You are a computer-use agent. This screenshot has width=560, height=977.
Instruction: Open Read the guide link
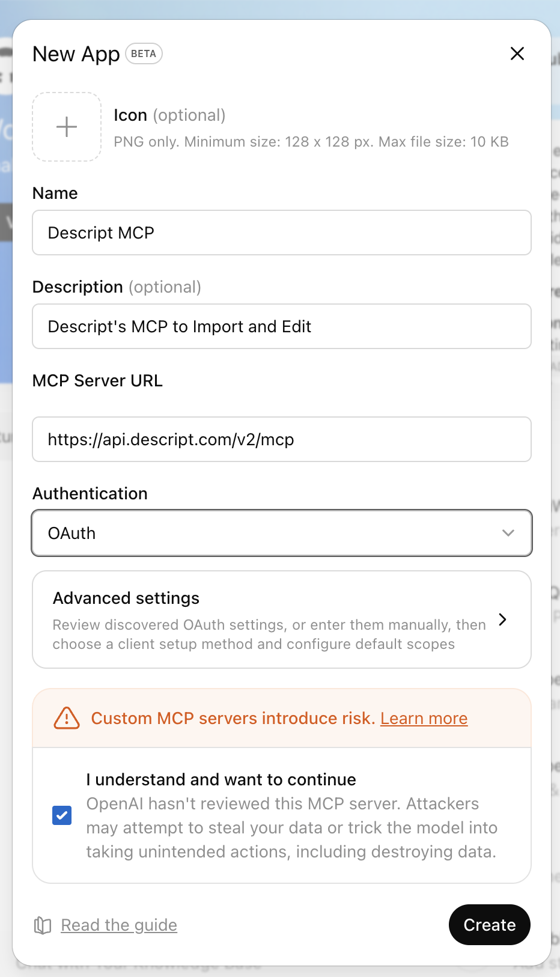click(119, 925)
